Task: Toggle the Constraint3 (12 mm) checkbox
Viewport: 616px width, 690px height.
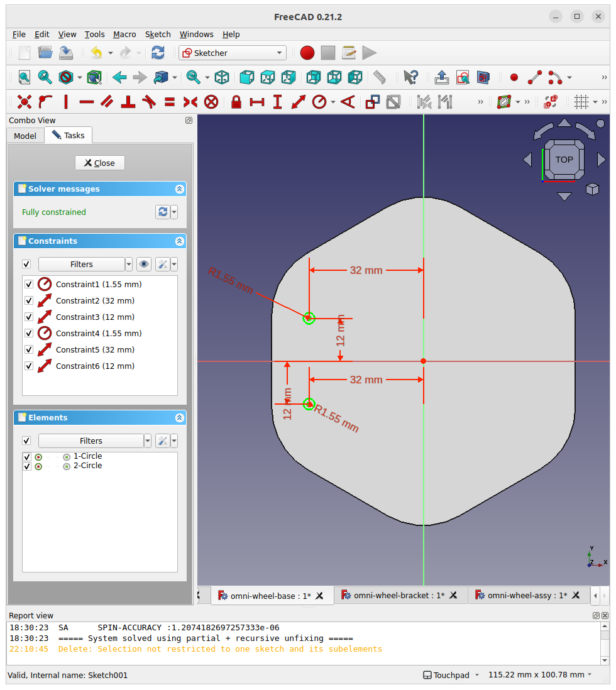Action: (x=29, y=317)
